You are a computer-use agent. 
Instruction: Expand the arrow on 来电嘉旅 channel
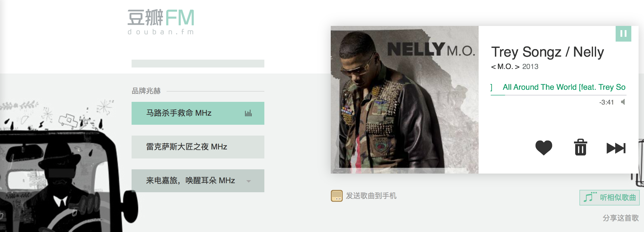249,181
